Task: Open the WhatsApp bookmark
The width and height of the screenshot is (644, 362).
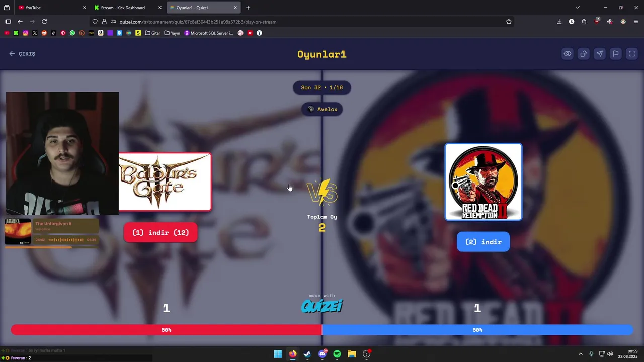Action: [x=72, y=33]
